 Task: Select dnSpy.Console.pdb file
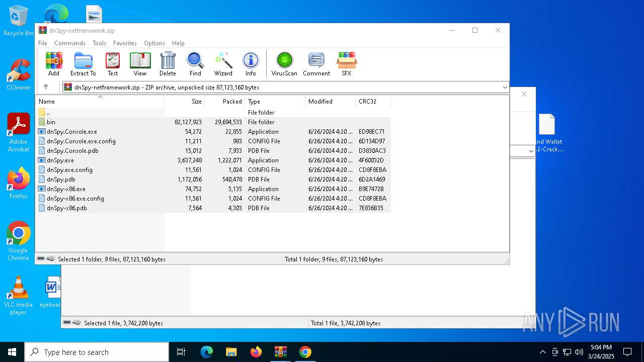(x=213, y=150)
